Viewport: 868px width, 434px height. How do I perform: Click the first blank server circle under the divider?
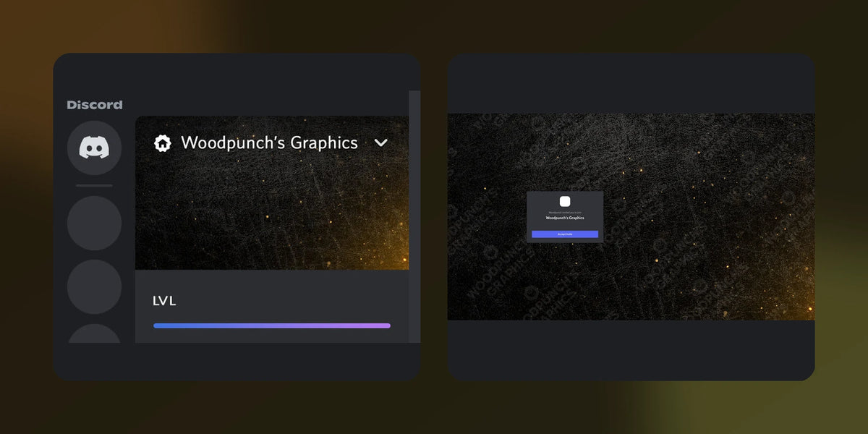(94, 223)
